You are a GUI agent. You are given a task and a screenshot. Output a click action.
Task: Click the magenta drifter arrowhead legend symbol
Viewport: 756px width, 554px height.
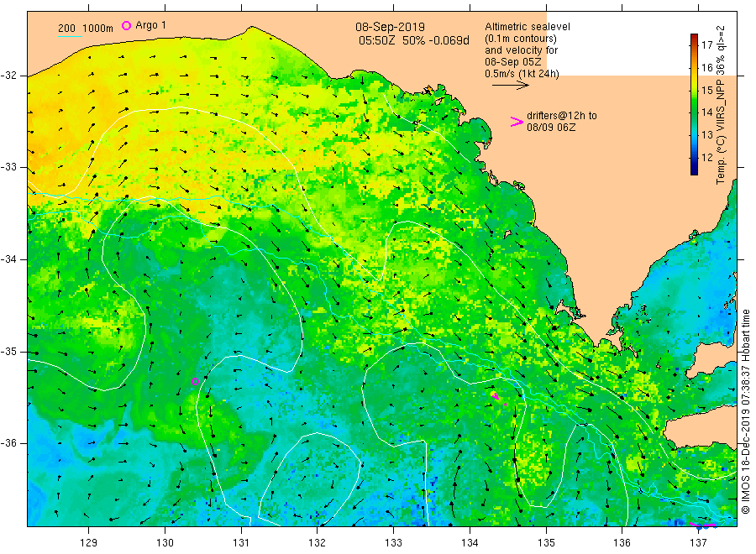(517, 122)
